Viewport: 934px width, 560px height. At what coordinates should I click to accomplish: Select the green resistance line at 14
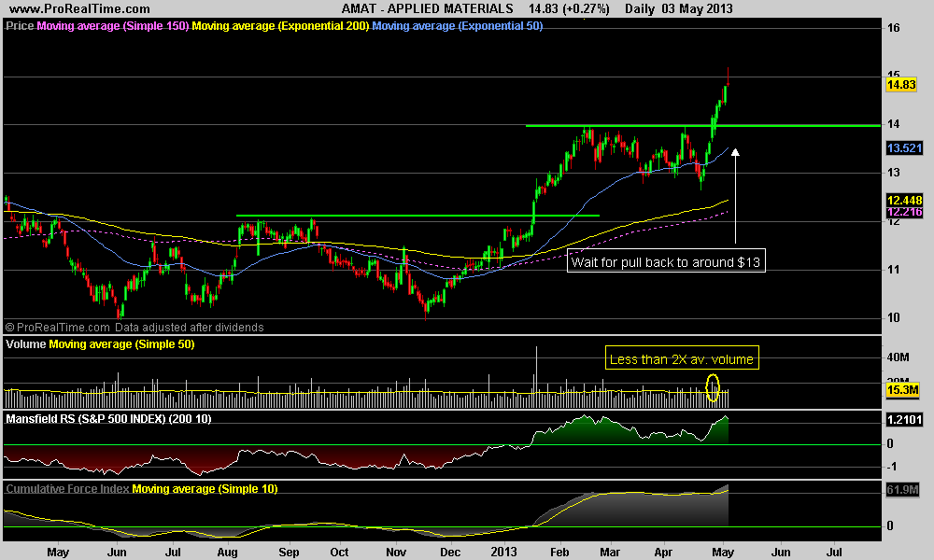click(703, 126)
